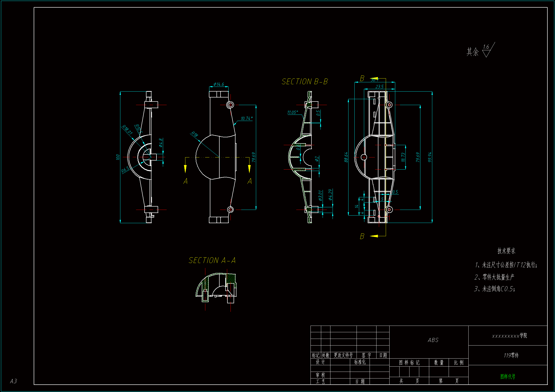Screen dimensions: 555x392
Task: Select the 其余 roughness text
Action: pos(472,52)
